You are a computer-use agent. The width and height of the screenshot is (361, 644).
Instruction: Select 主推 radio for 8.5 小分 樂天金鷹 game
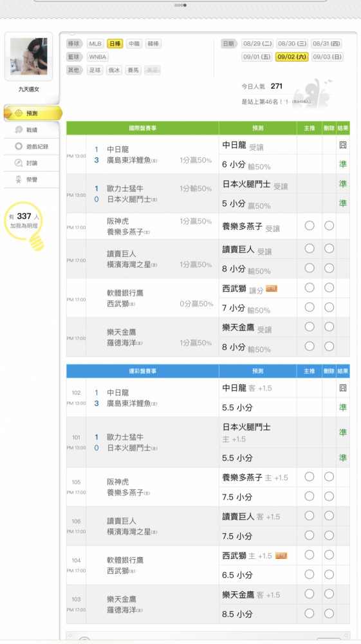tap(310, 613)
